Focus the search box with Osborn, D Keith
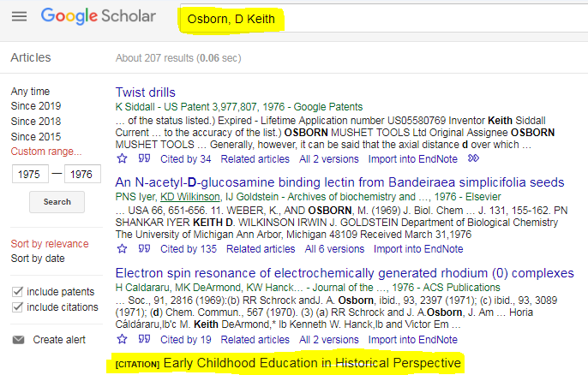The height and width of the screenshot is (375, 588). point(382,19)
